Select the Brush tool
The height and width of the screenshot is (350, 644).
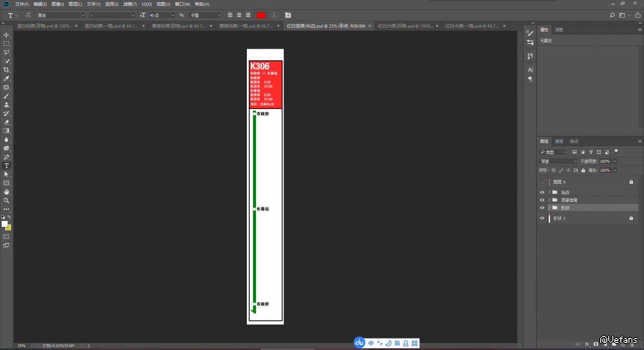7,96
